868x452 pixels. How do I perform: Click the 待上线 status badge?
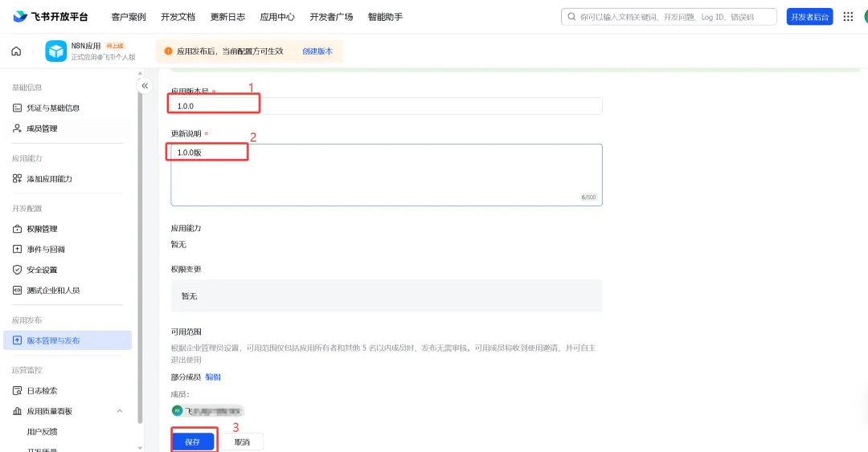point(115,46)
